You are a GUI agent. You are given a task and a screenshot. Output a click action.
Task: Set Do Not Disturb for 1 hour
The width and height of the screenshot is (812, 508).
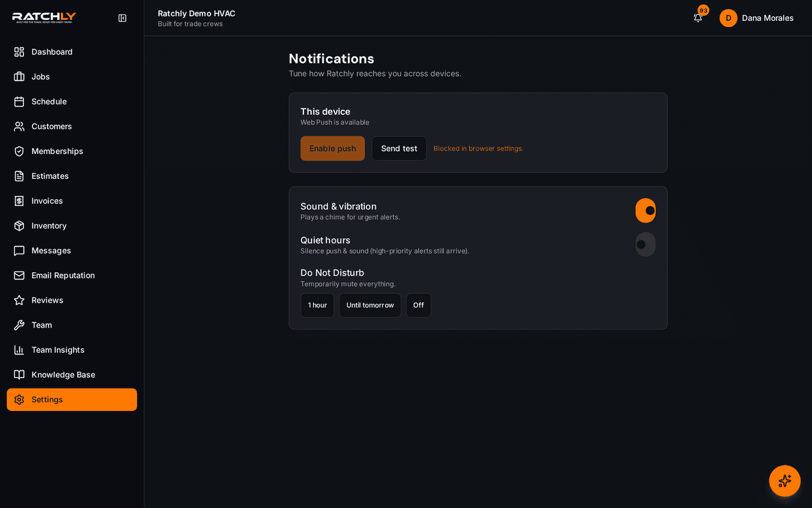pyautogui.click(x=317, y=305)
